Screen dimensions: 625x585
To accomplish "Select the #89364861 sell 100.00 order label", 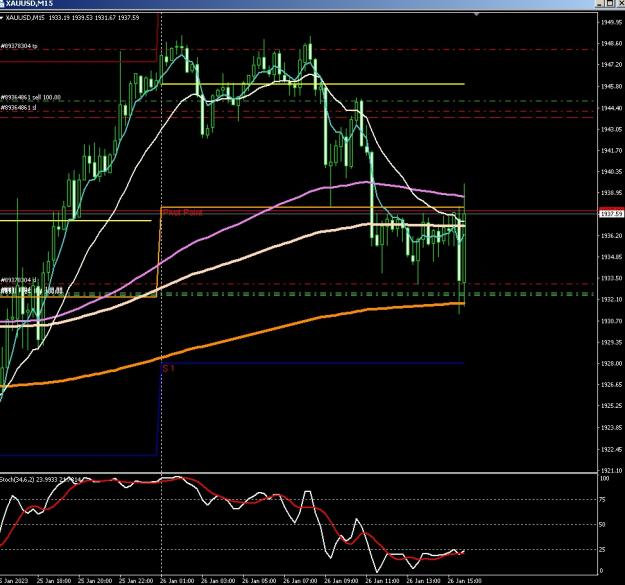I will click(x=31, y=98).
